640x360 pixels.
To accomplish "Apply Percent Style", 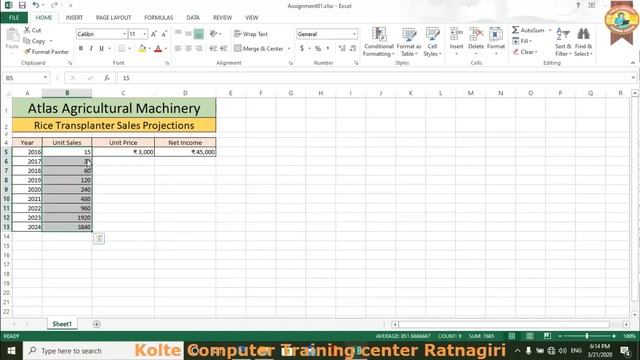I will coord(318,49).
